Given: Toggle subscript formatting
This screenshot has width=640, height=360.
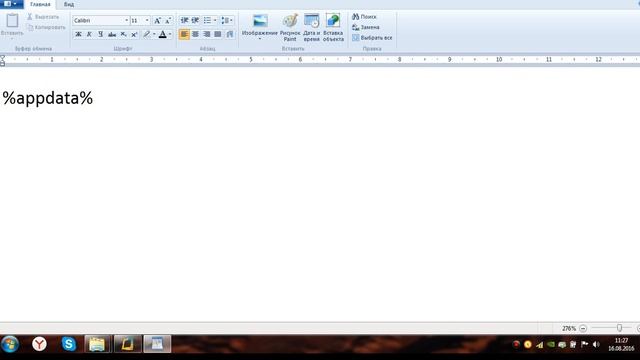Looking at the screenshot, I should pos(123,34).
